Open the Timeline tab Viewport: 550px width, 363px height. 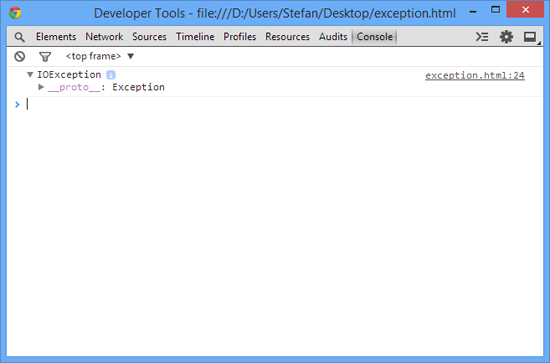point(195,37)
